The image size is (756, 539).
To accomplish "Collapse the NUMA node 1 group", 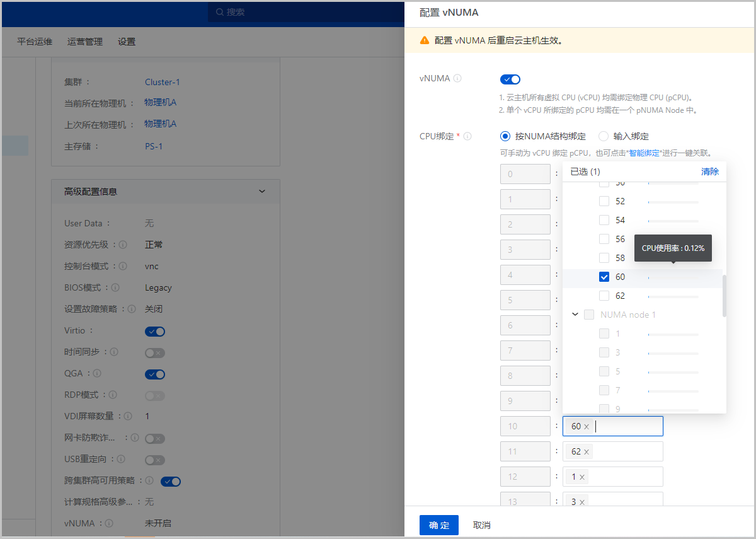I will [x=575, y=314].
